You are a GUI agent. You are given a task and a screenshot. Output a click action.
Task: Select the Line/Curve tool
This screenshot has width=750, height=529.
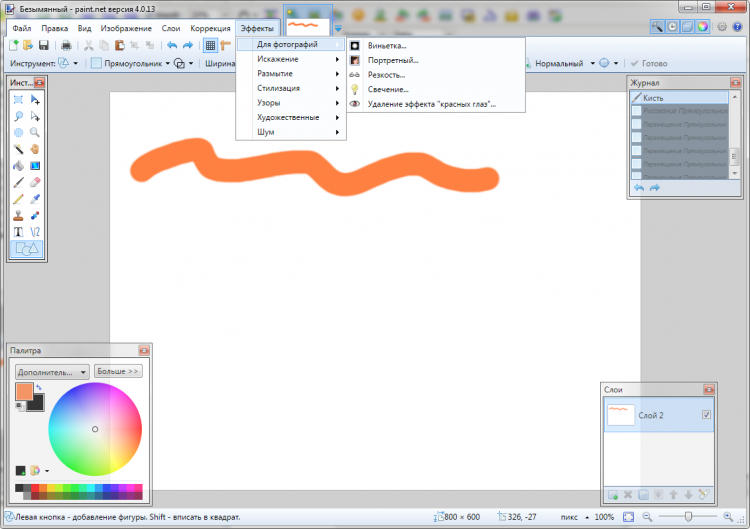click(35, 232)
